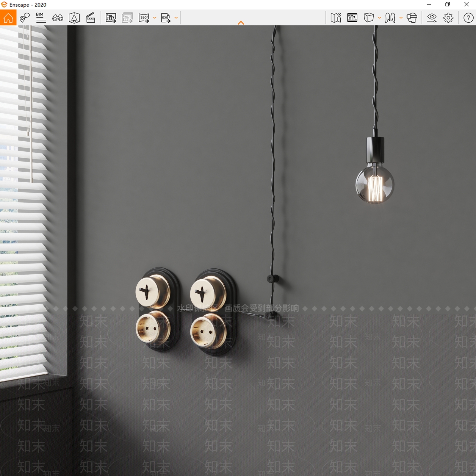The width and height of the screenshot is (476, 476).
Task: Click the Batch Rendering icon
Action: pyautogui.click(x=127, y=18)
